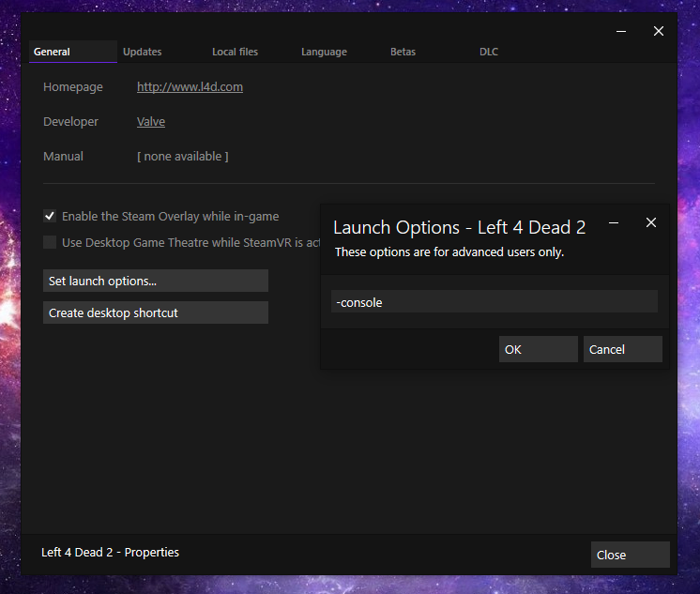This screenshot has width=700, height=594.
Task: Open the l4d.com homepage link
Action: point(190,86)
